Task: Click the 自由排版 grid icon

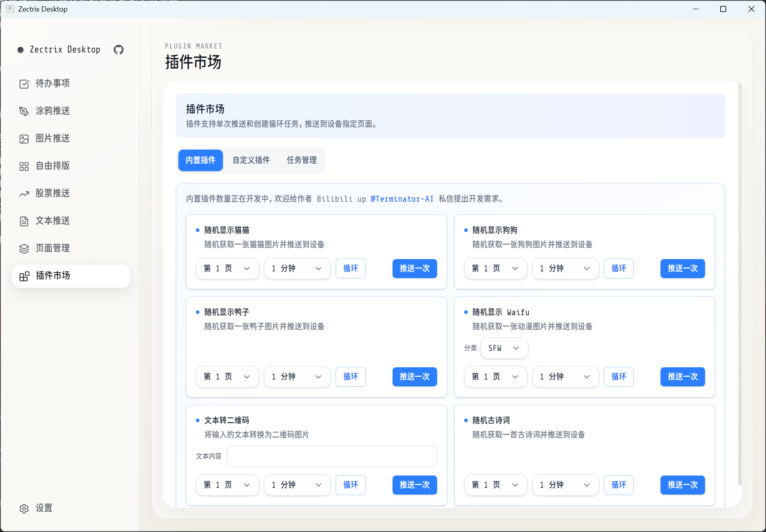Action: [x=24, y=166]
